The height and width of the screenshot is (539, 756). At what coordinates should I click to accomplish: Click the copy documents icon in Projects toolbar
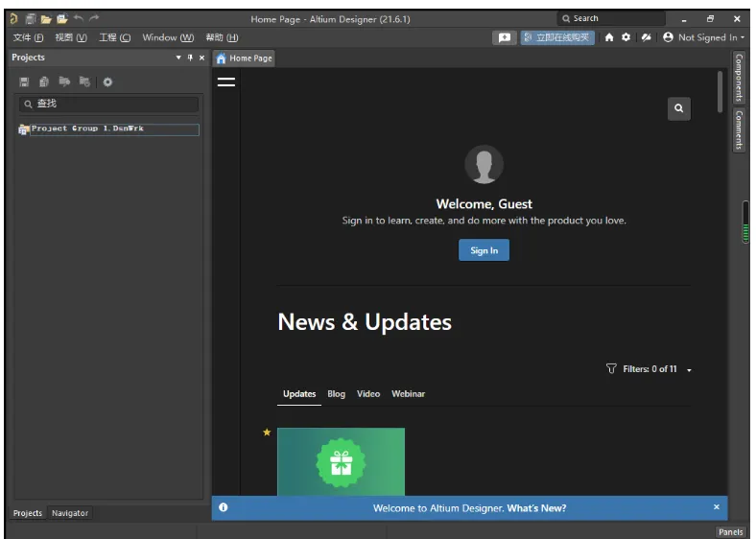pos(44,82)
